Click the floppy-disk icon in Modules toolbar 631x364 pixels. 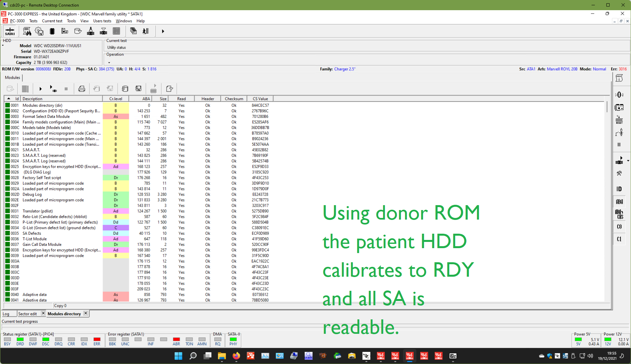click(138, 89)
